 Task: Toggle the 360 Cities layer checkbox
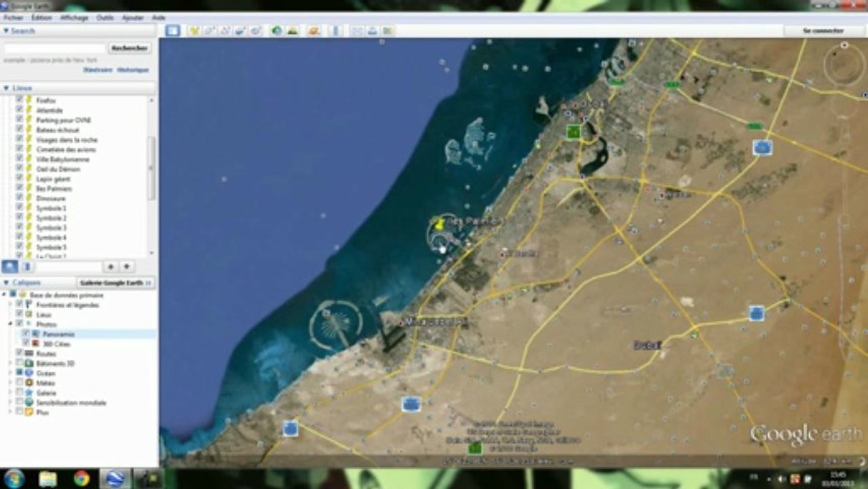pyautogui.click(x=27, y=344)
